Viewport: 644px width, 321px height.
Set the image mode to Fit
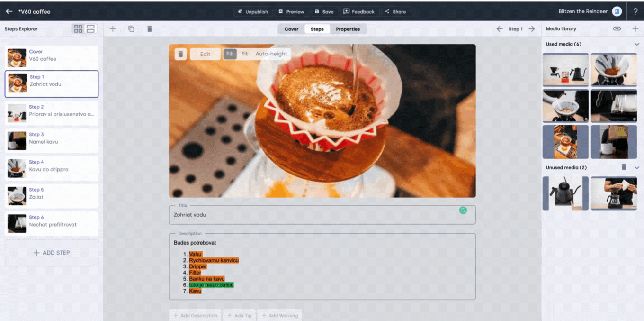coord(244,54)
